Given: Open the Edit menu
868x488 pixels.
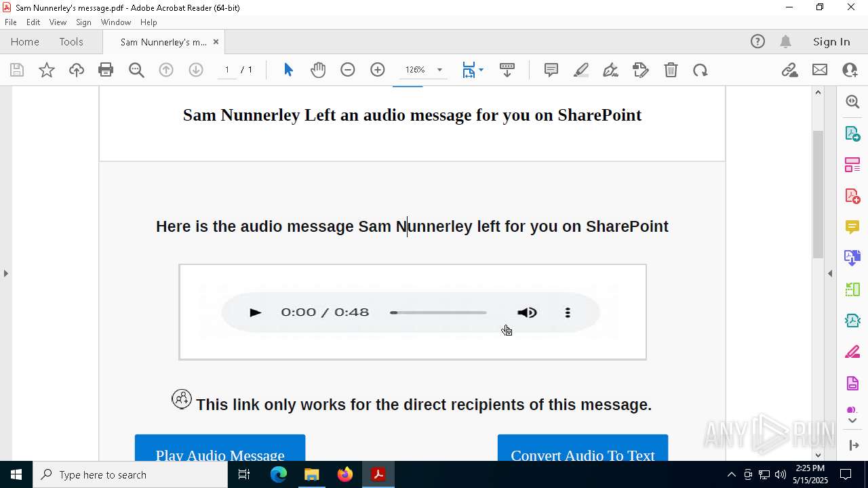Looking at the screenshot, I should pos(33,22).
